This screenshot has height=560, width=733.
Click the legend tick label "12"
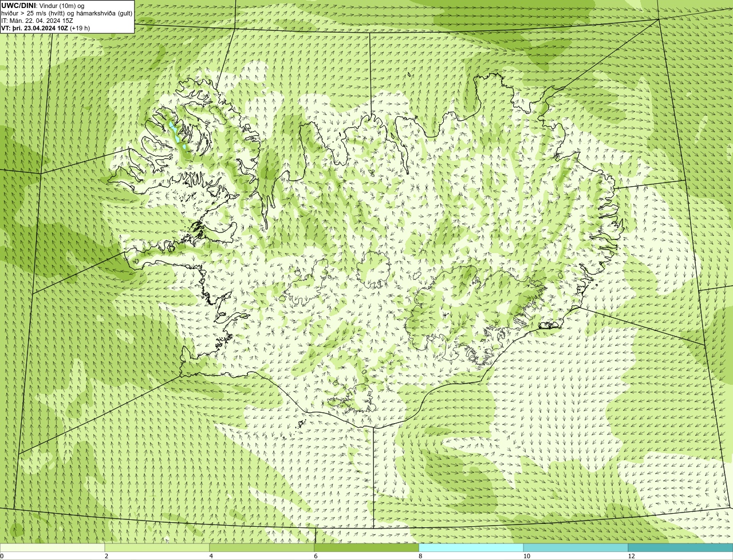point(631,556)
